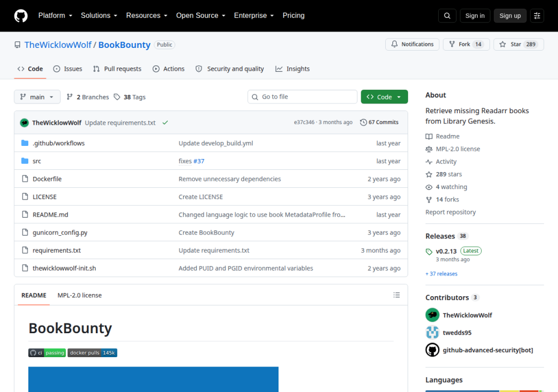The image size is (558, 392).
Task: Click the search magnifier icon in header
Action: [x=447, y=16]
